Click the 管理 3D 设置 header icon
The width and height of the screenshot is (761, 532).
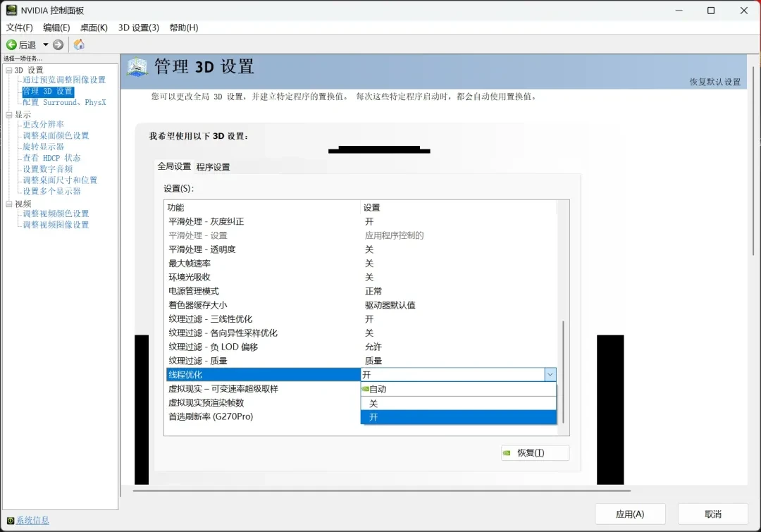[137, 66]
